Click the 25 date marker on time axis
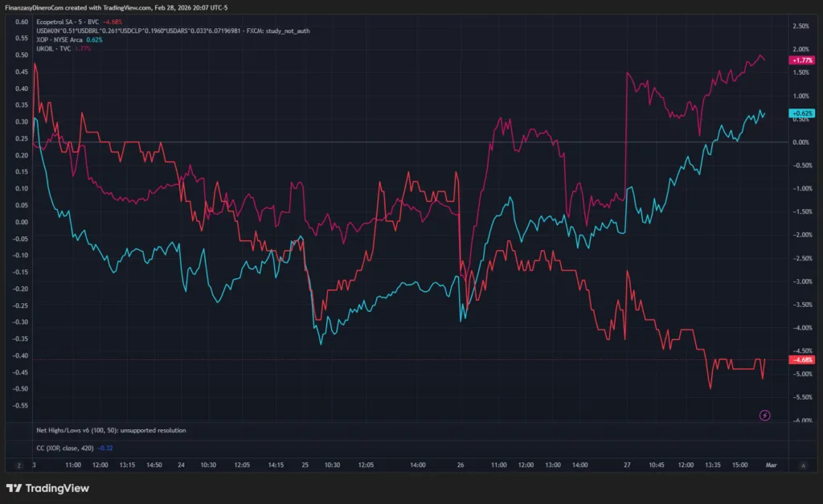Screen dimensions: 823x504 pos(305,465)
